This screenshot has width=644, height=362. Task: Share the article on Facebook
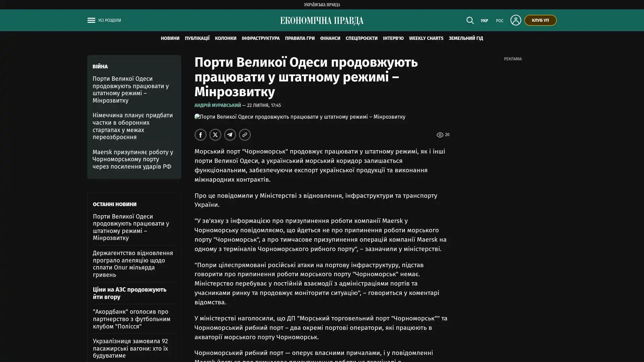201,135
